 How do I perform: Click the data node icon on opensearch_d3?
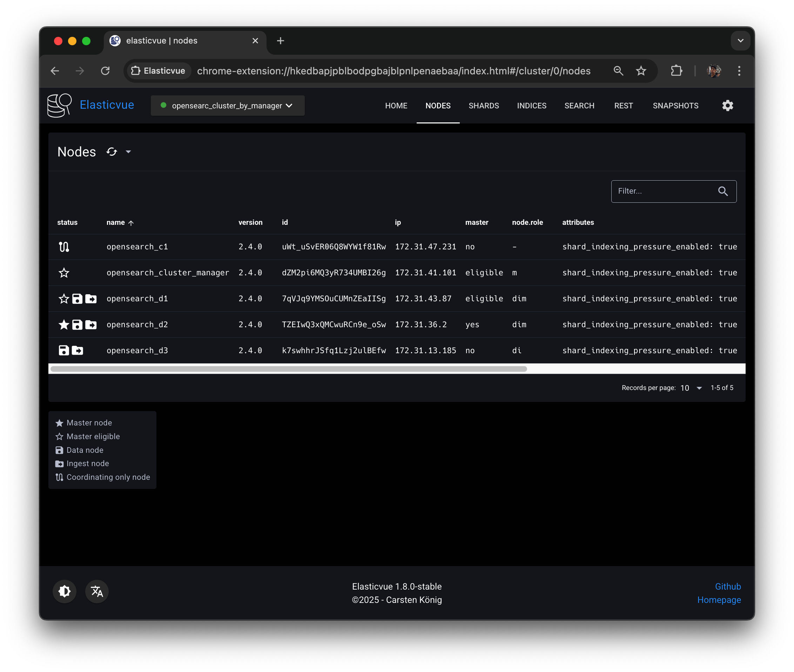point(64,350)
